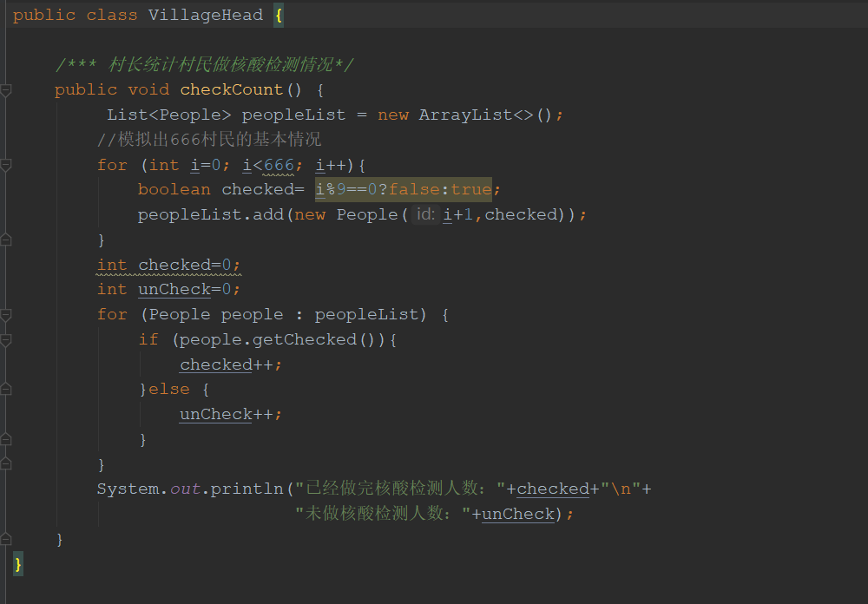
Task: Collapse the first for loop fold marker
Action: [x=6, y=164]
